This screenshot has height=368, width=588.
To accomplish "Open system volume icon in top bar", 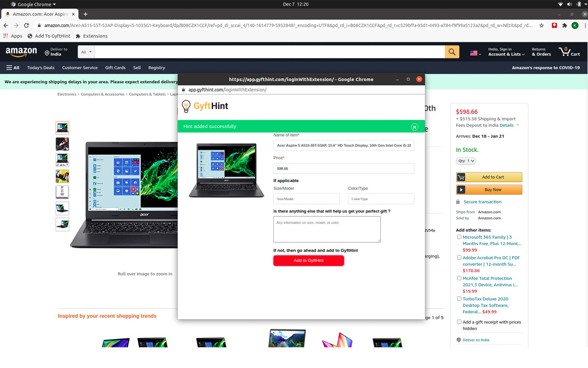I will (570, 4).
